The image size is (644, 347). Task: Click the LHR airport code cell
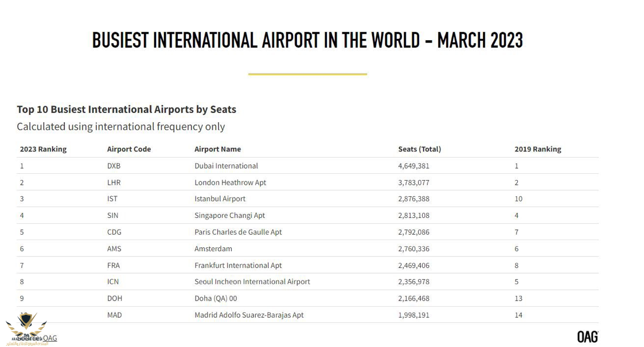[x=114, y=182]
